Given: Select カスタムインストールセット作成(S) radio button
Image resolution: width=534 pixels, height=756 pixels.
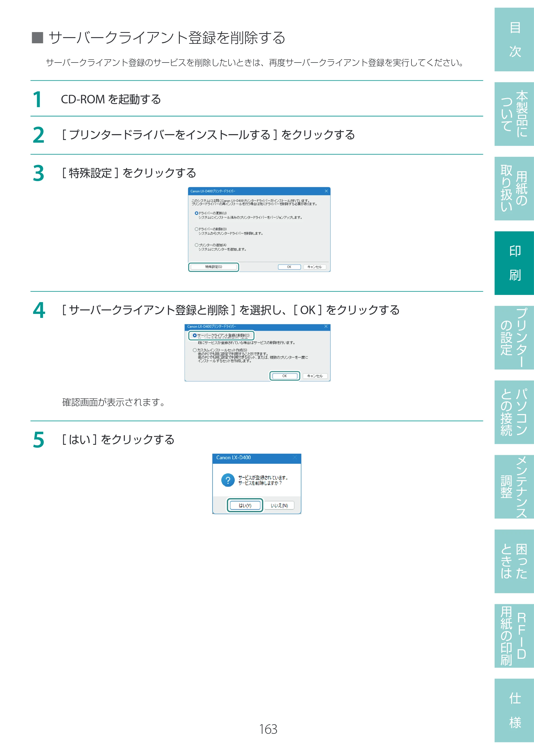Looking at the screenshot, I should pyautogui.click(x=194, y=350).
